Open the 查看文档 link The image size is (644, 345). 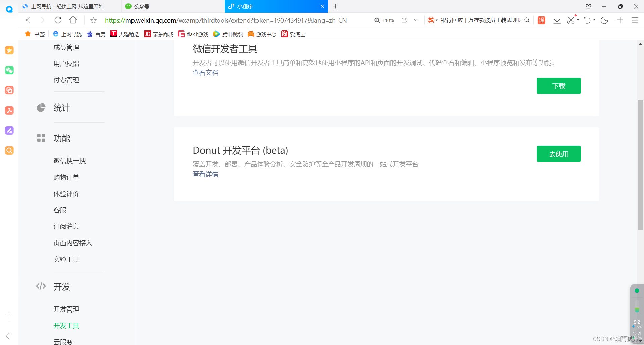[x=205, y=73]
